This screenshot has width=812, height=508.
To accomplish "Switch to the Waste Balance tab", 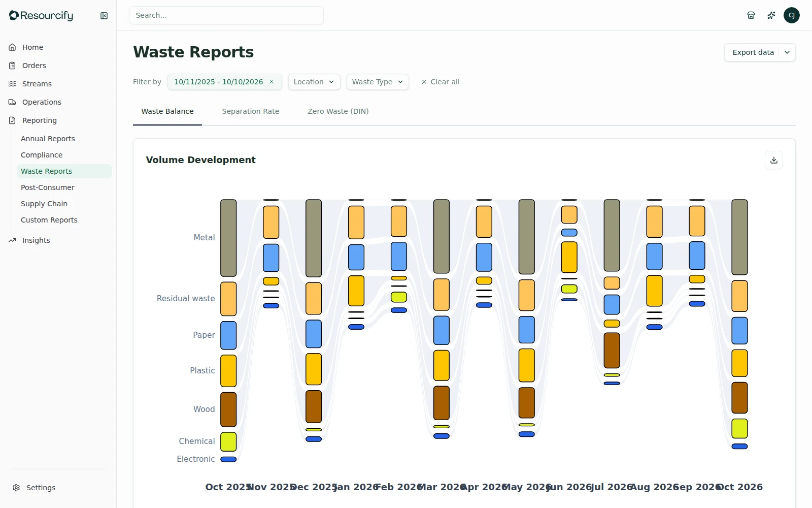I will tap(167, 111).
